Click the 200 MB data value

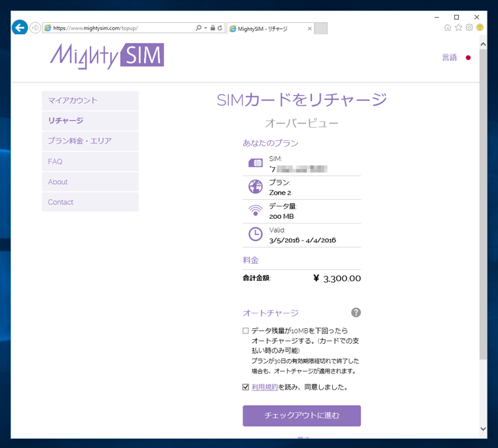point(281,217)
